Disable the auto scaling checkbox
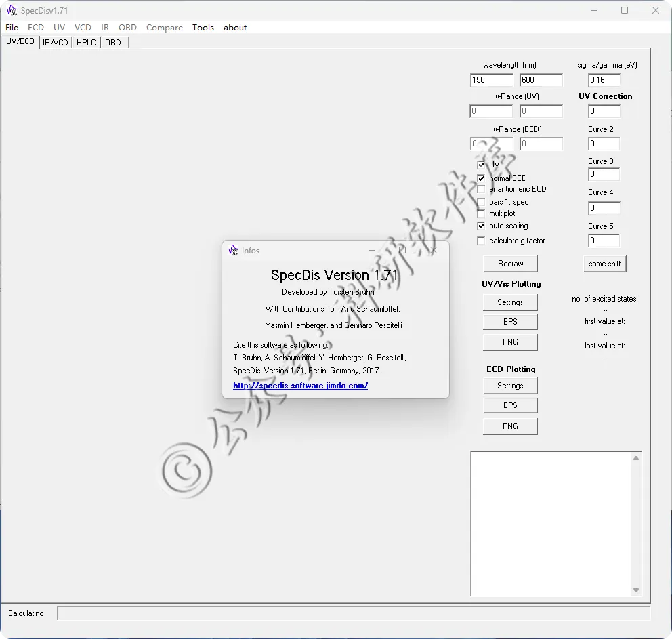The image size is (672, 639). tap(481, 226)
